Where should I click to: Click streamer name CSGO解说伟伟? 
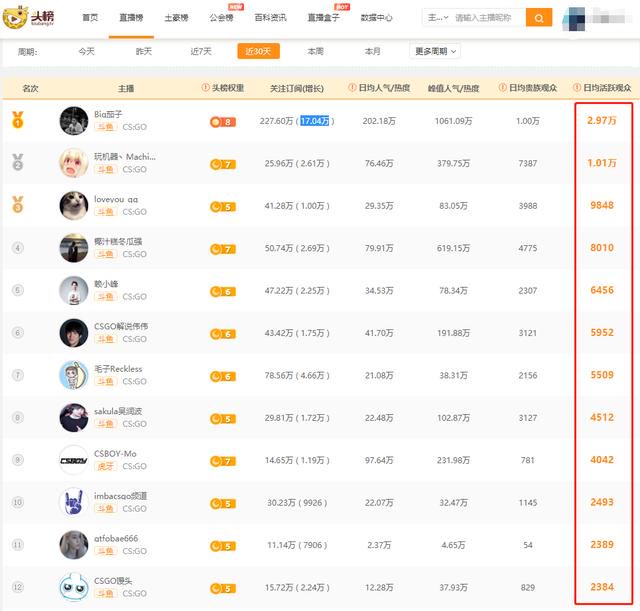point(121,327)
